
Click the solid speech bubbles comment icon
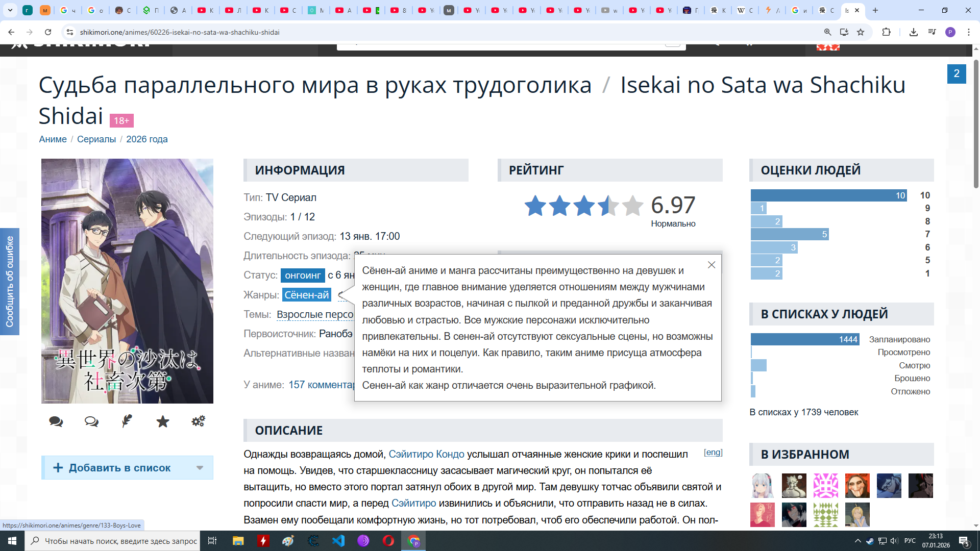56,421
